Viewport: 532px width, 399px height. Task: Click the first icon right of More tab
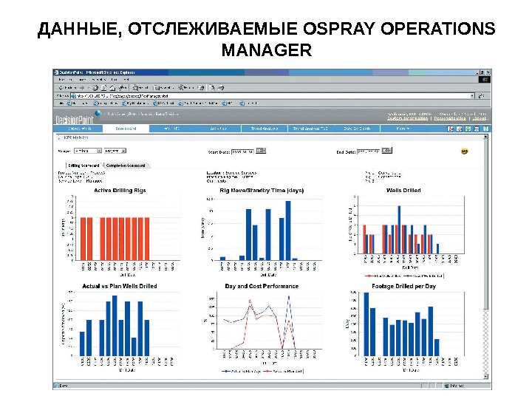click(x=451, y=129)
